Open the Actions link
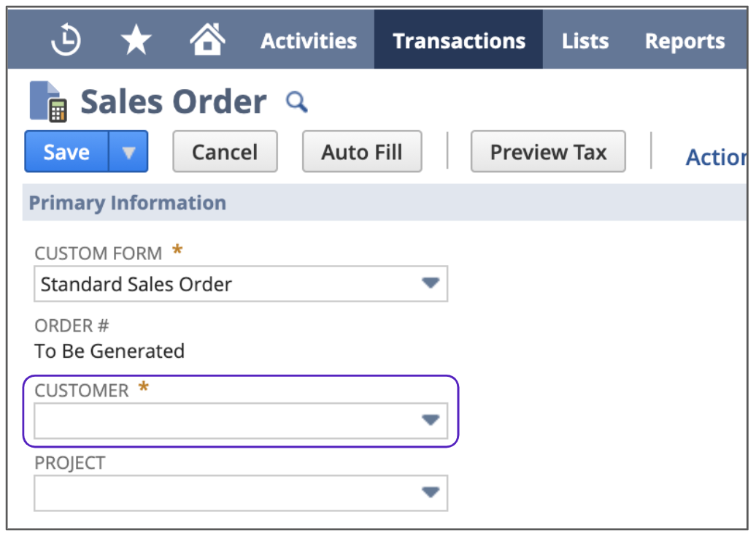Viewport: 756px width, 536px height. tap(715, 157)
